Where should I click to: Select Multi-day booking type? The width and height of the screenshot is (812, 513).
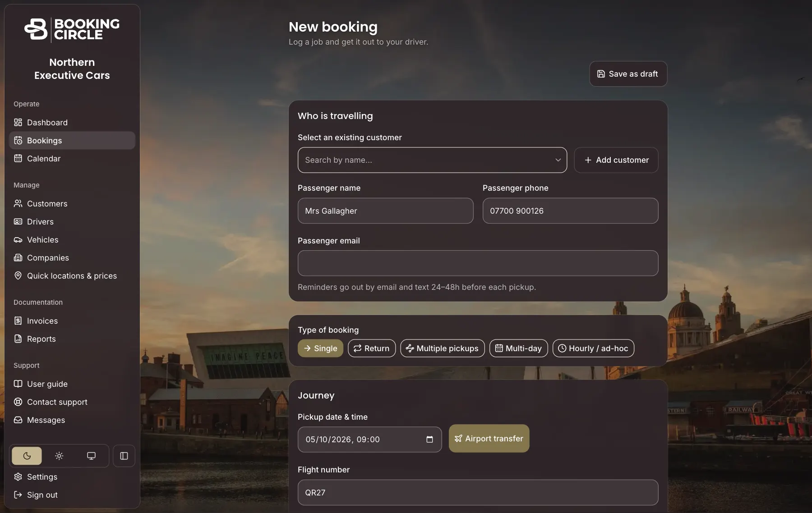point(519,348)
